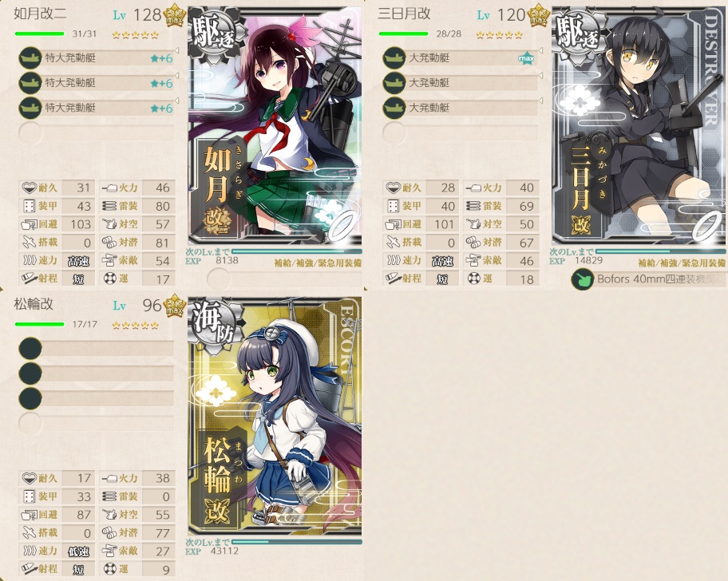This screenshot has width=728, height=581.
Task: Expand arrow beside Mikazuki's first 大発動艇 slot
Action: (x=540, y=50)
